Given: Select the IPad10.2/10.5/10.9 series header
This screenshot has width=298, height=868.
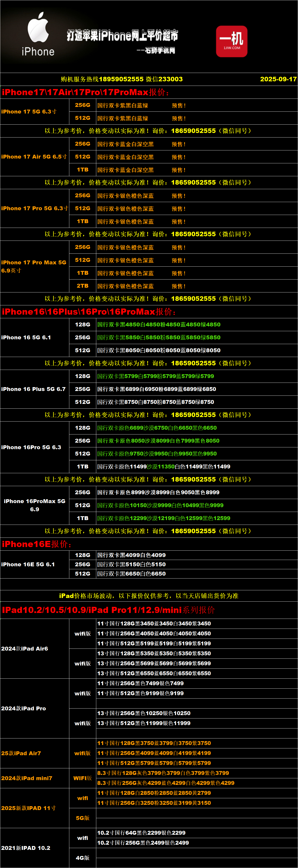Looking at the screenshot, I should click(108, 610).
